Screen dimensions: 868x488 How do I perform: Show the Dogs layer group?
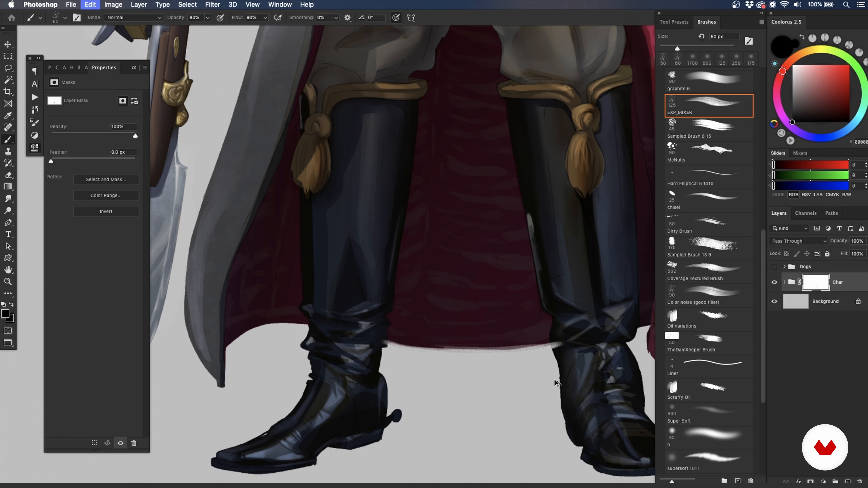tap(774, 267)
